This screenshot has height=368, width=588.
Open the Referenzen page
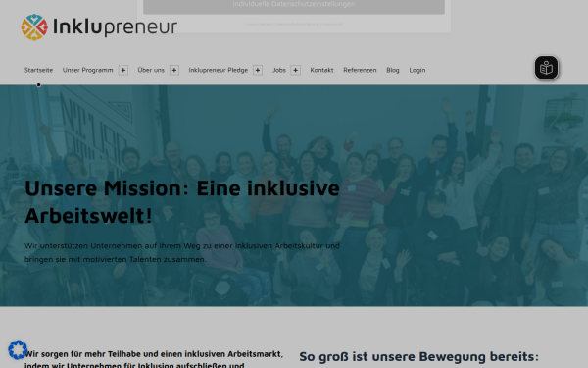pyautogui.click(x=360, y=70)
